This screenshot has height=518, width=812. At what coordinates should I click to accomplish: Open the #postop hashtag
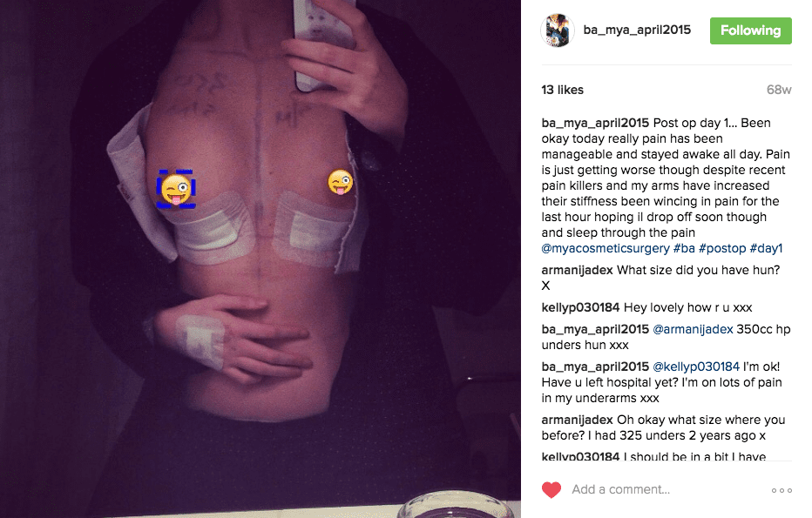(x=722, y=248)
